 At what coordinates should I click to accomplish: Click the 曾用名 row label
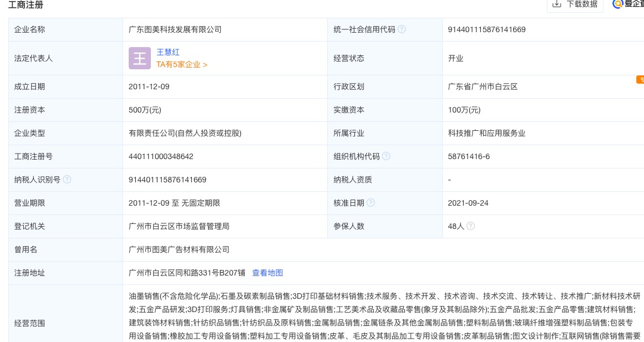pyautogui.click(x=26, y=249)
